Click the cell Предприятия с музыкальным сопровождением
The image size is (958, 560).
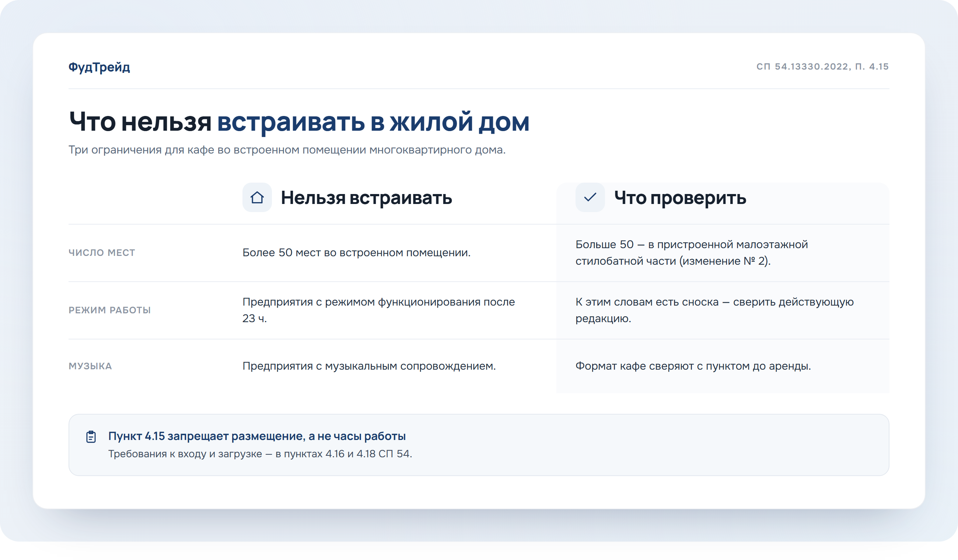[369, 366]
